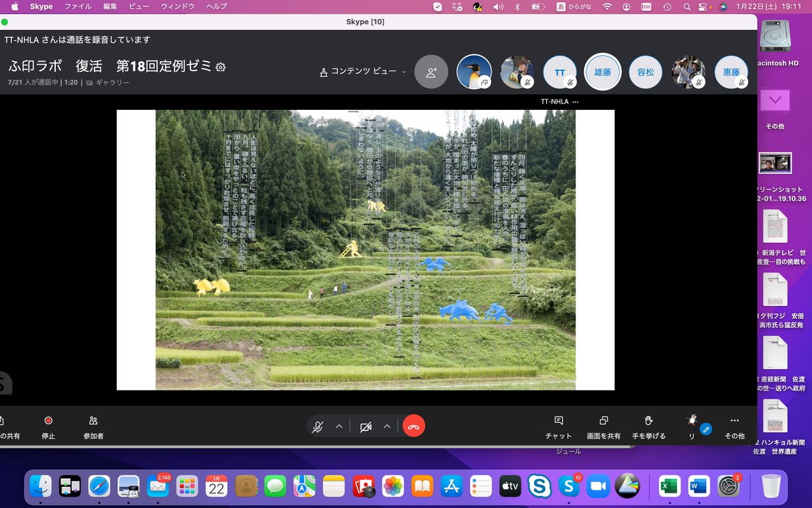Open Excel from the Dock
This screenshot has width=812, height=508.
(669, 486)
